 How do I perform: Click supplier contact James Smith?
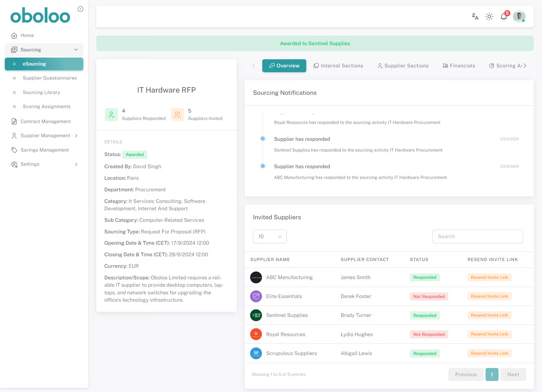point(356,277)
